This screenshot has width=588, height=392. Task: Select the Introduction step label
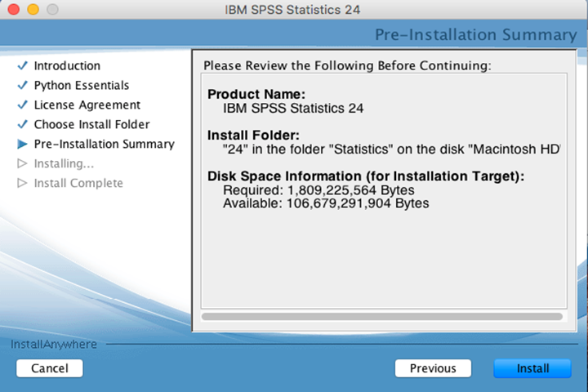pos(67,65)
